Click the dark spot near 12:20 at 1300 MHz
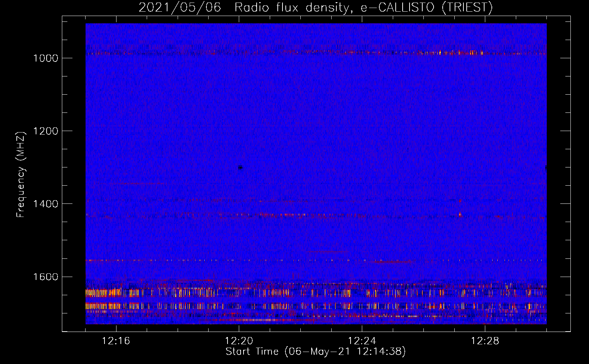The image size is (589, 364). 240,167
